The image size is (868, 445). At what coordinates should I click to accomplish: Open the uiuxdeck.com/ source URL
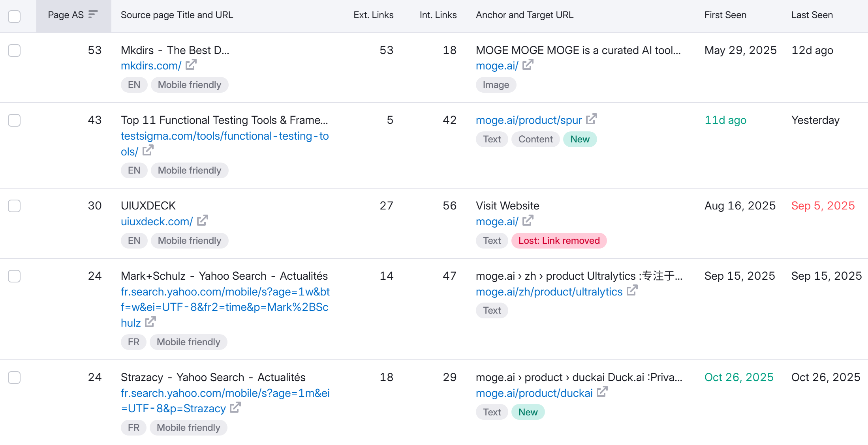[156, 221]
